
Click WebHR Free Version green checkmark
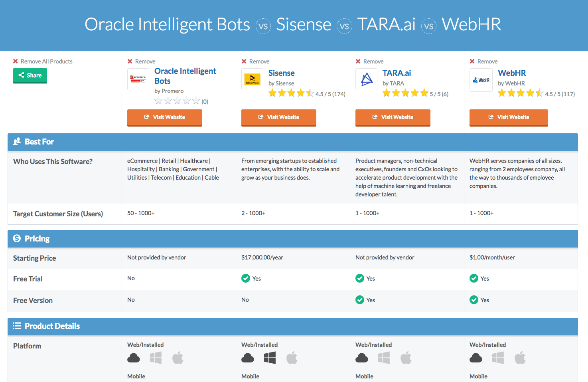[x=474, y=300]
